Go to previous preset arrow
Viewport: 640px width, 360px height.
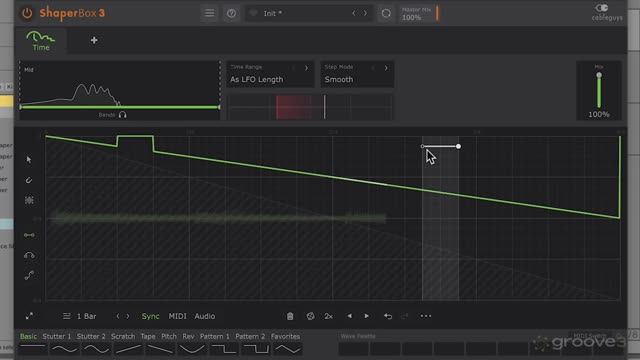[354, 13]
